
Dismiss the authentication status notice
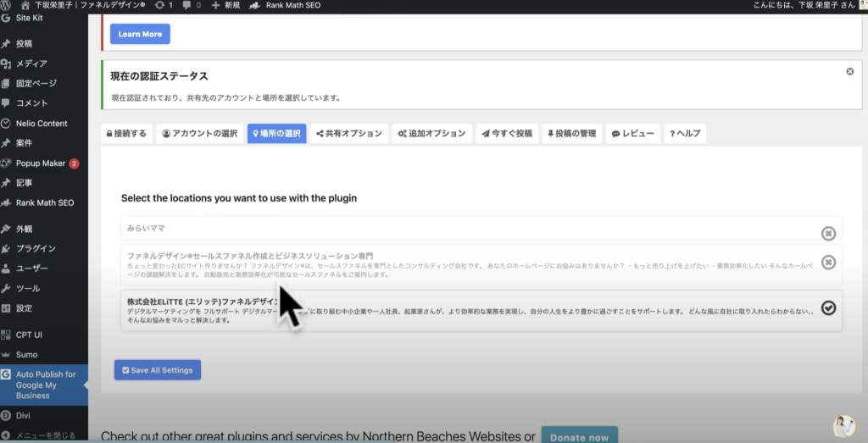pos(849,72)
